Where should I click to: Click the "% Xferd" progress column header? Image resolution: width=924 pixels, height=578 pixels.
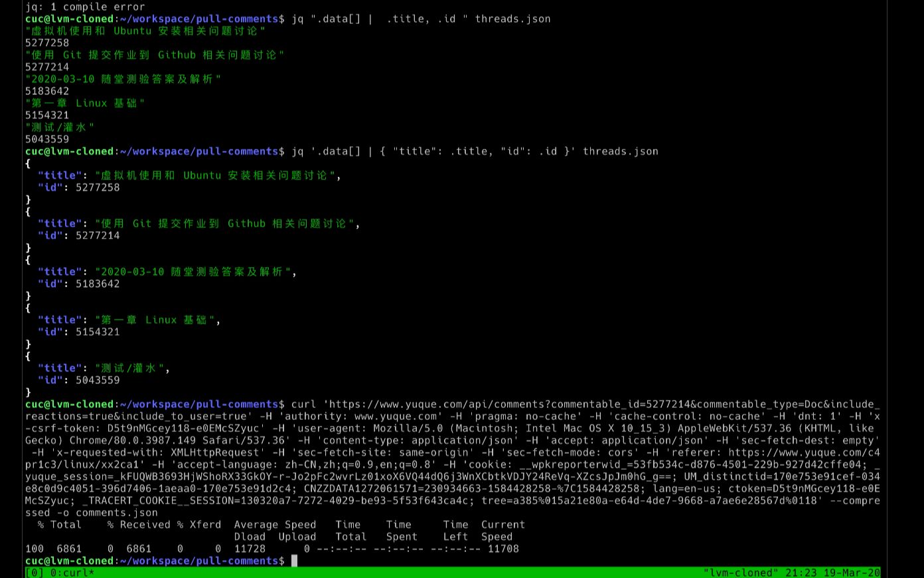click(199, 524)
